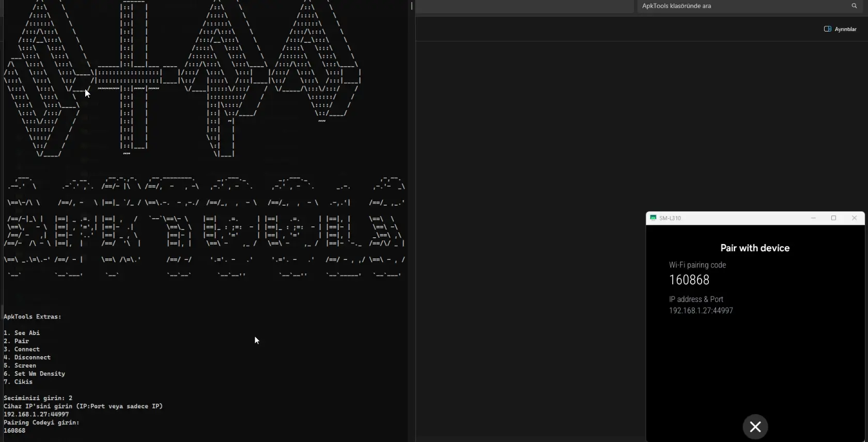
Task: Click the typed 160868 code in terminal
Action: click(x=14, y=431)
